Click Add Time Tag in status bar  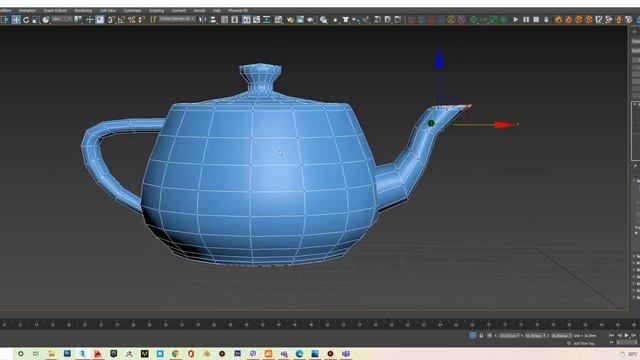(584, 344)
